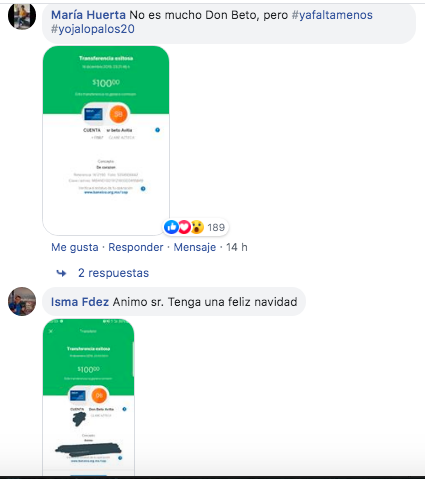The width and height of the screenshot is (425, 479).
Task: Click Mensaje under María's comment
Action: pyautogui.click(x=195, y=247)
